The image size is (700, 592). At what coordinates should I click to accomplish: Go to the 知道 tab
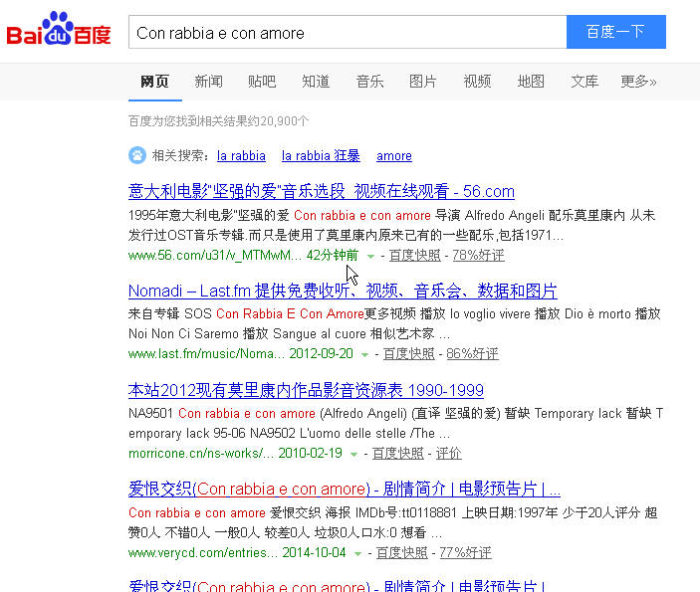[316, 82]
